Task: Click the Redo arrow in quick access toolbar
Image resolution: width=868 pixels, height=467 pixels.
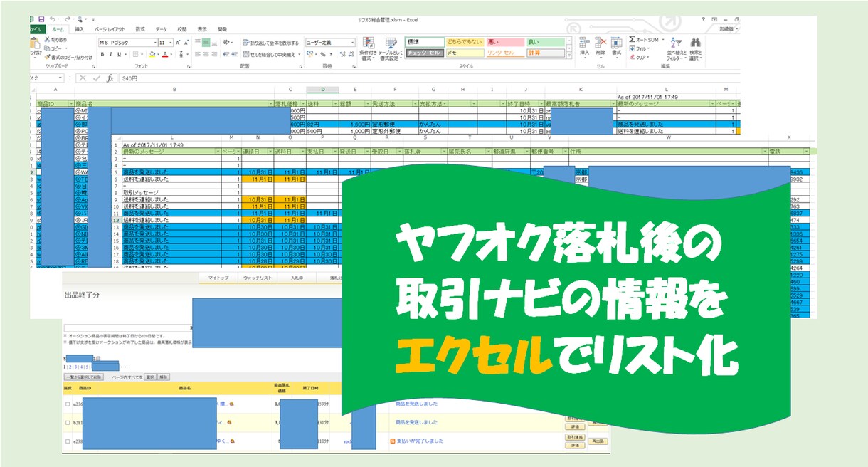Action: [x=67, y=19]
